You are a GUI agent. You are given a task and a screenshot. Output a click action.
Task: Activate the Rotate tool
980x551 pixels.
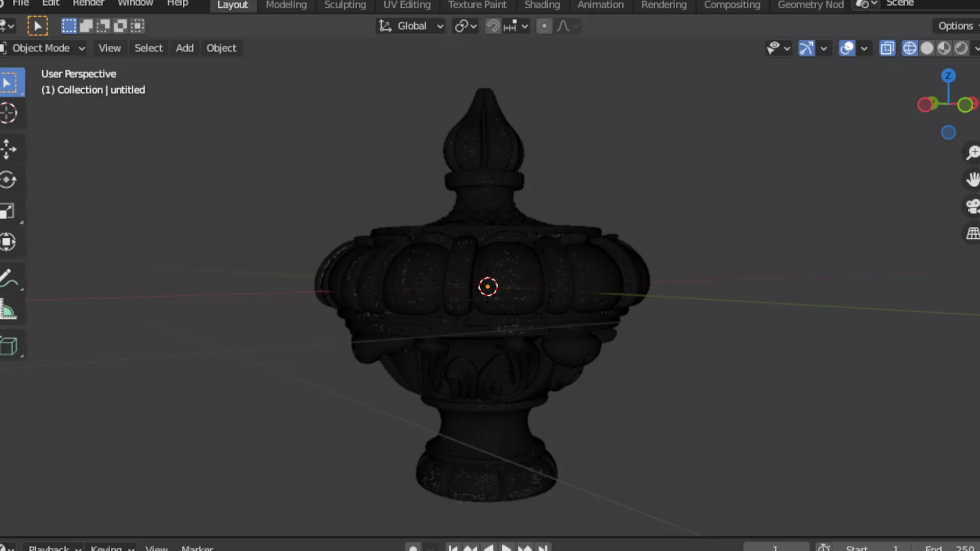(8, 180)
